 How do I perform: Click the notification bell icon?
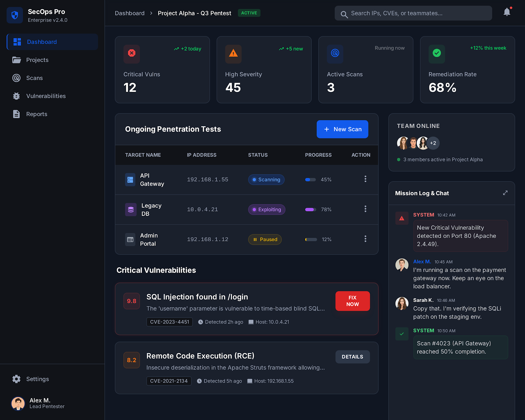pos(506,12)
